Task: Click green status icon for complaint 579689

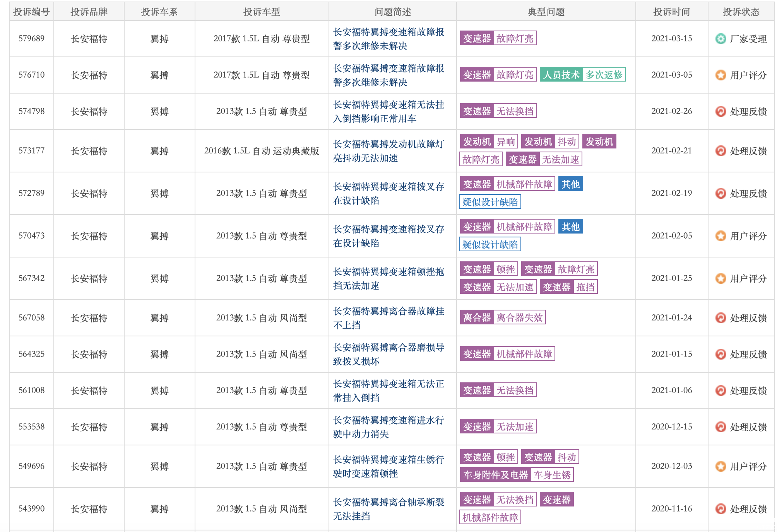Action: pyautogui.click(x=721, y=39)
